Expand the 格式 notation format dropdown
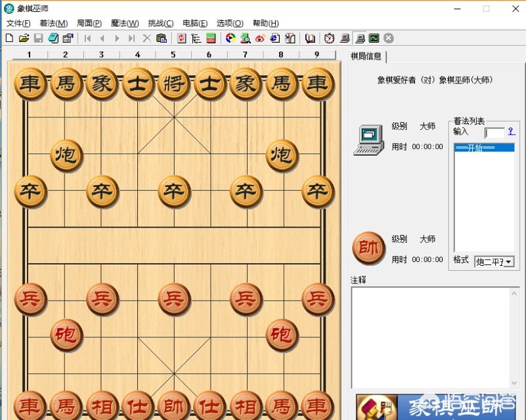 point(508,262)
